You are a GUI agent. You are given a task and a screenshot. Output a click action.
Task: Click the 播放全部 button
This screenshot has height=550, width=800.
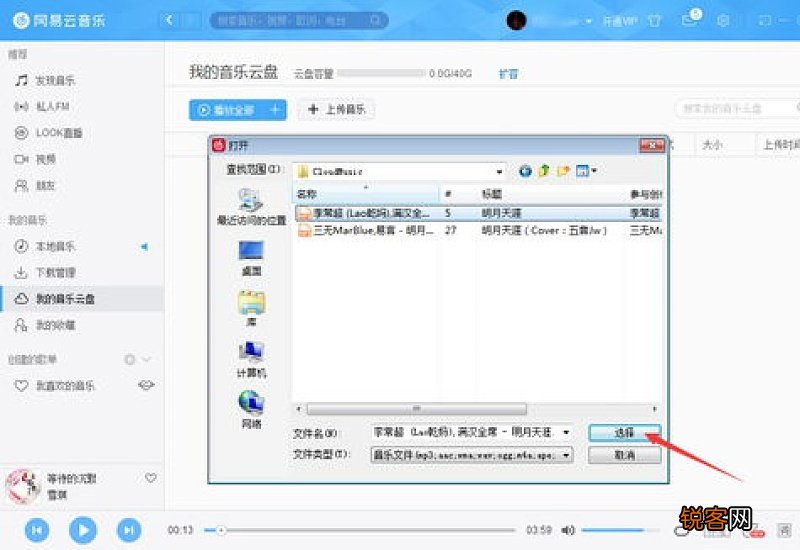click(227, 110)
